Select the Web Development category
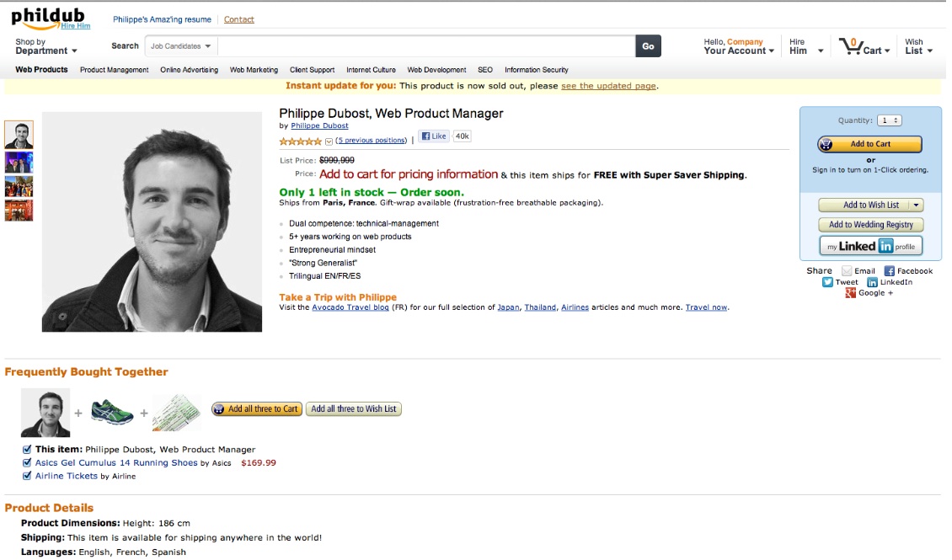 click(436, 70)
